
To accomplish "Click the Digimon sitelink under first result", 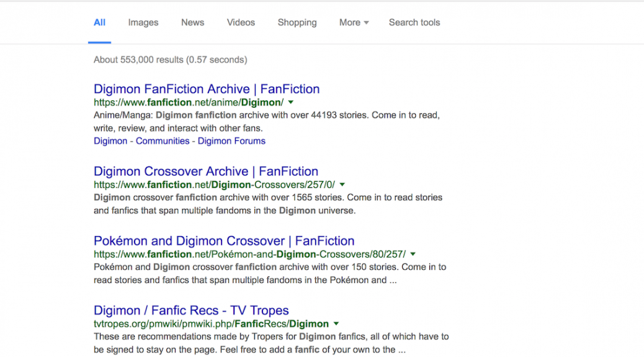I will coord(110,141).
